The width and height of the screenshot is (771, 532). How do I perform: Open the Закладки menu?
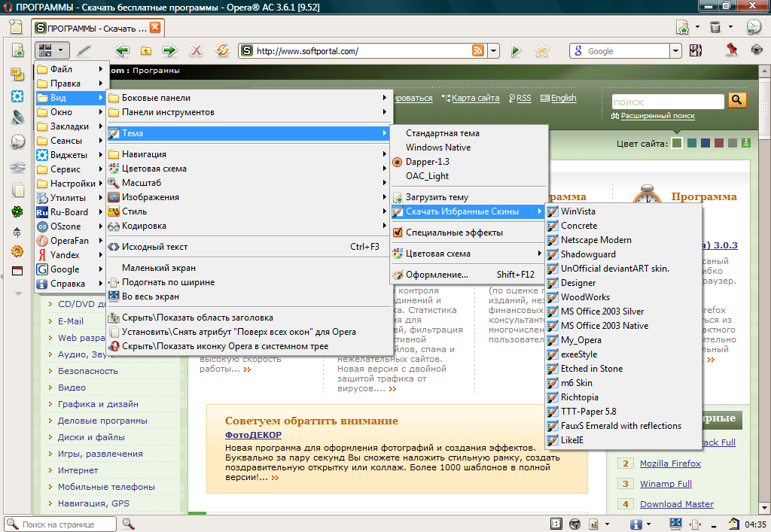tap(70, 126)
